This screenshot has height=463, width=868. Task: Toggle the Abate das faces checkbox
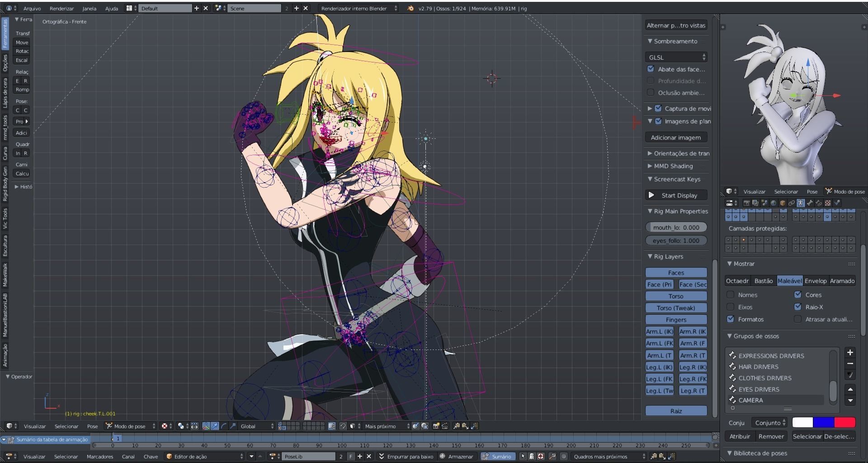(651, 69)
